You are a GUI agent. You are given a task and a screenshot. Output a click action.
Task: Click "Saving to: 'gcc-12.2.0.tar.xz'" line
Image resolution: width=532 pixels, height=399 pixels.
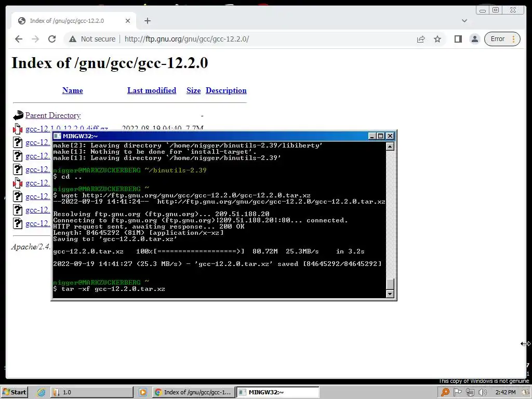point(115,239)
